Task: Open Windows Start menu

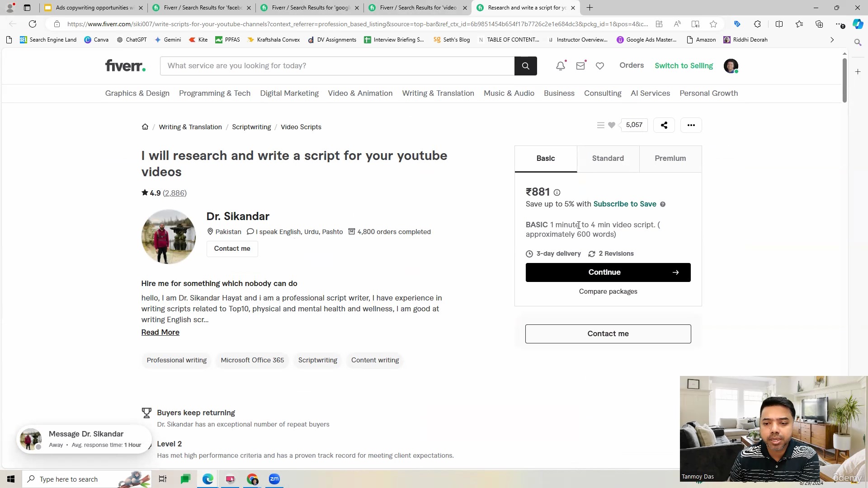Action: 11,479
